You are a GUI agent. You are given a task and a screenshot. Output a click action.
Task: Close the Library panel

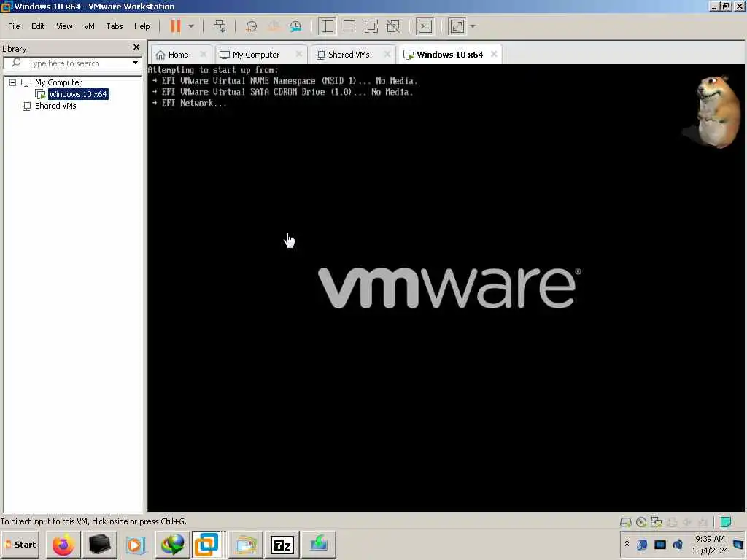coord(136,47)
